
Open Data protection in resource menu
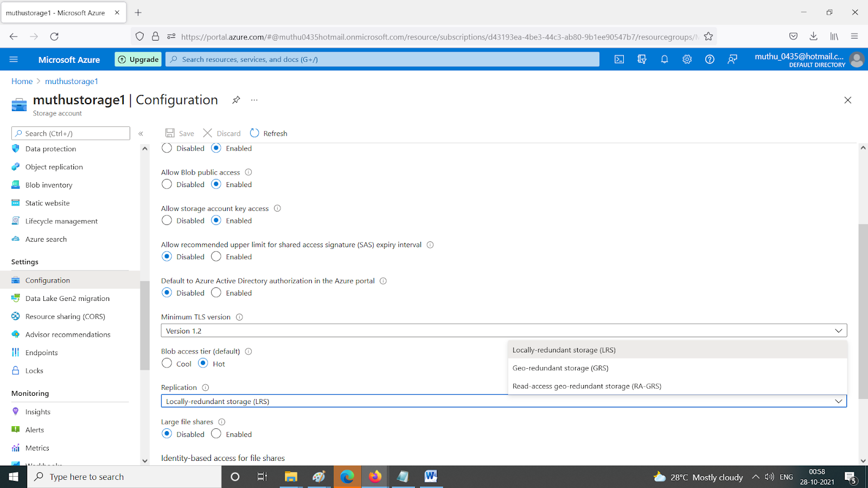(50, 149)
